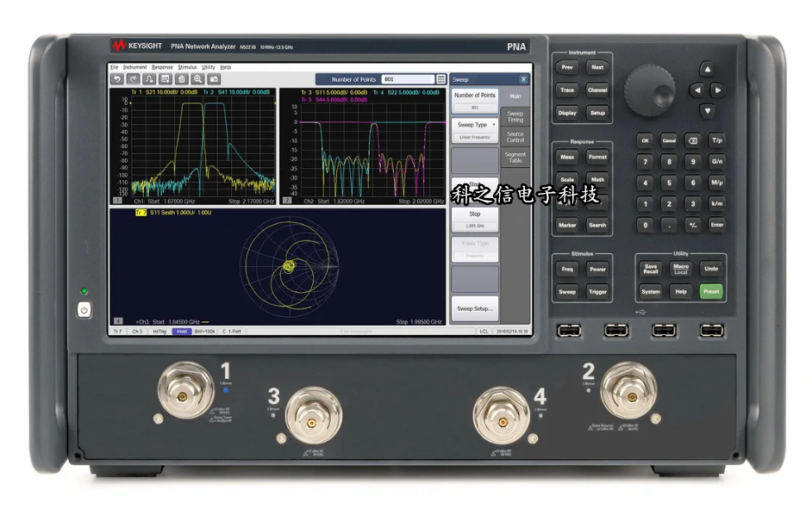Click the Redo toolbar icon on screen
812x515 pixels.
pos(133,79)
